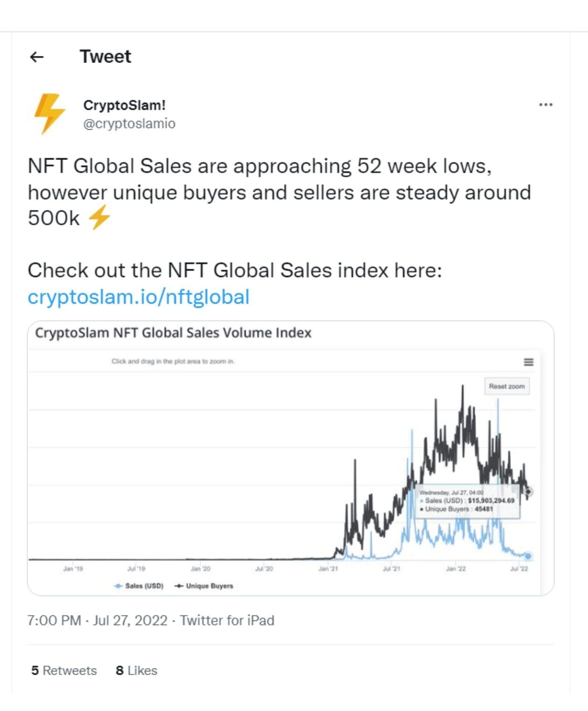Click the Unique Buyers end-of-line marker
The image size is (588, 711).
(x=528, y=491)
